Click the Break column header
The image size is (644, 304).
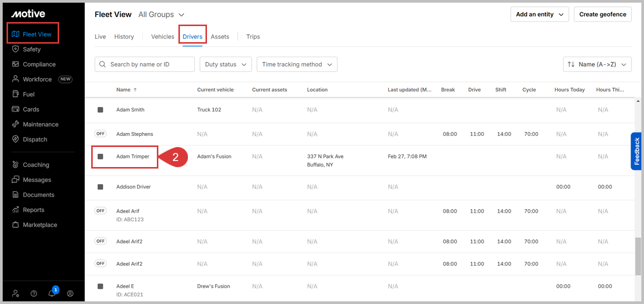coord(448,90)
